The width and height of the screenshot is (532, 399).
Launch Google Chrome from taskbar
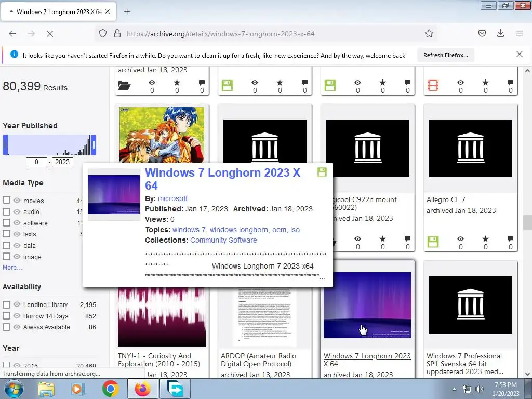[x=110, y=389]
